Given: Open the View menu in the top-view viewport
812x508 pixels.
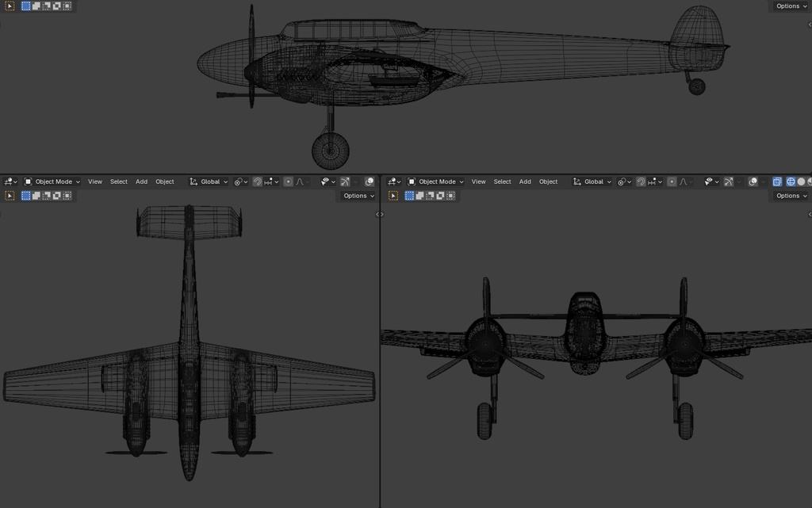Looking at the screenshot, I should coord(95,181).
